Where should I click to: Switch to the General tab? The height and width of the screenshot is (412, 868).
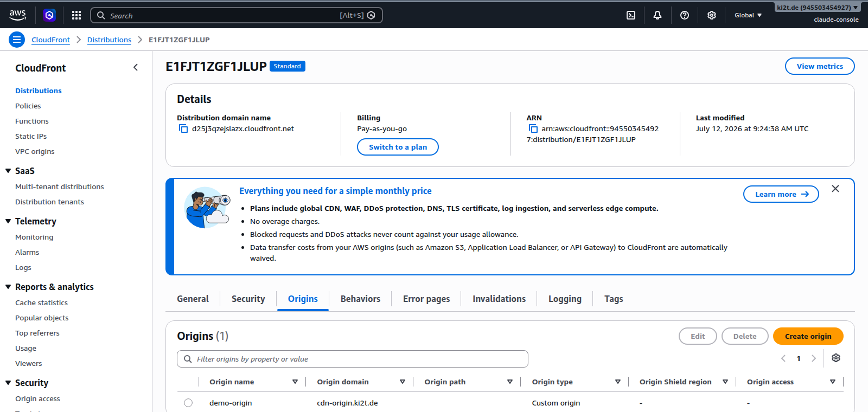pyautogui.click(x=193, y=299)
